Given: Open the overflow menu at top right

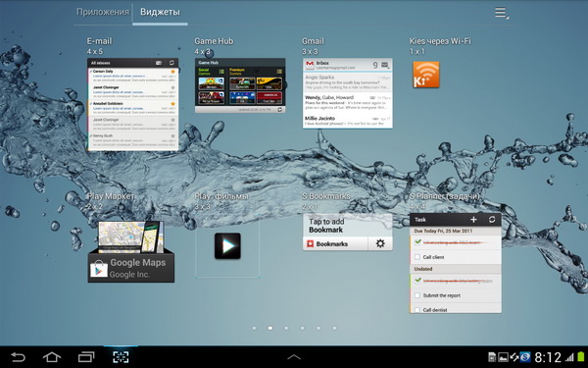Looking at the screenshot, I should pos(502,13).
